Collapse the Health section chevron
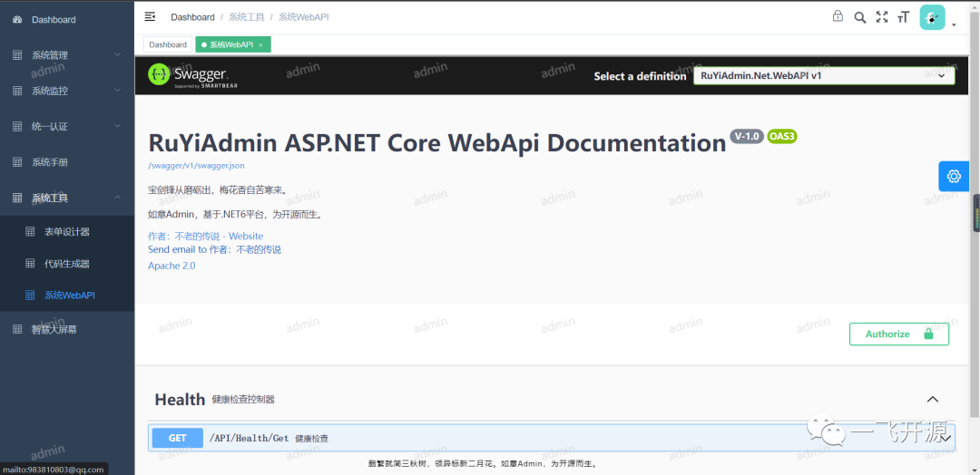This screenshot has width=980, height=475. [x=933, y=400]
